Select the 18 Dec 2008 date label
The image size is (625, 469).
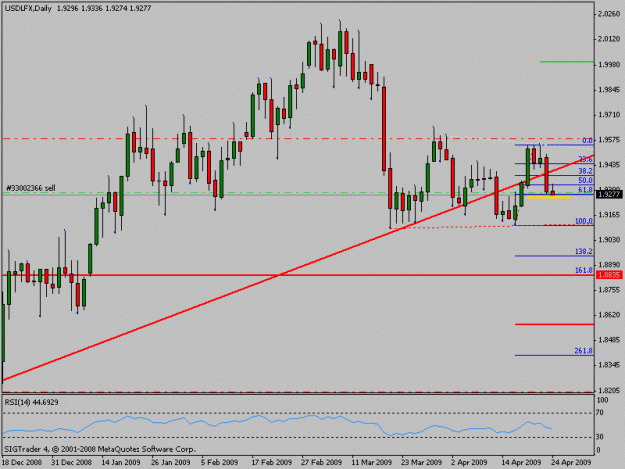tap(22, 463)
